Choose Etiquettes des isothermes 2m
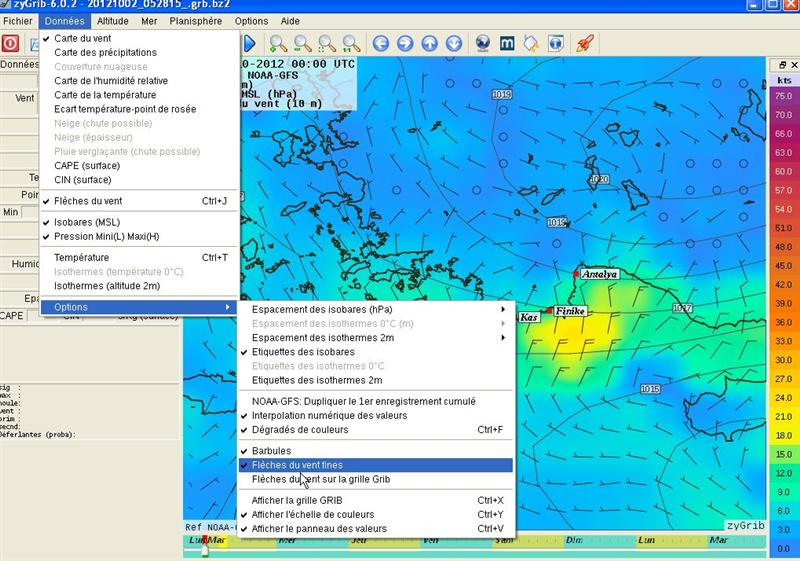 (376, 380)
